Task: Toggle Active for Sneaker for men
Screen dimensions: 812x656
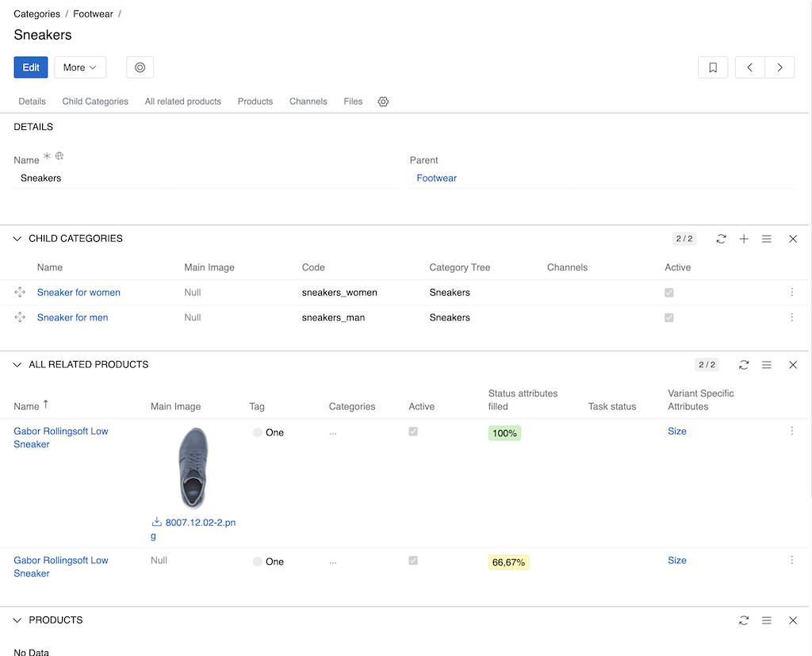Action: (x=668, y=317)
